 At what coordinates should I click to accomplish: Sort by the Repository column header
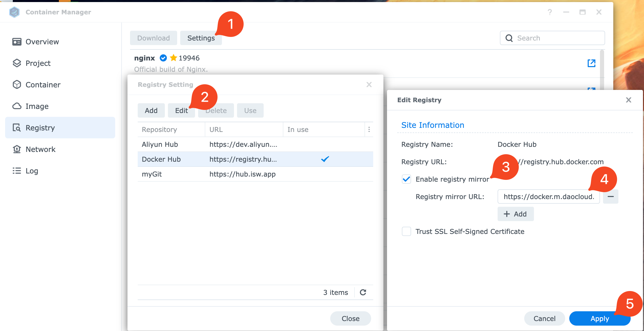pos(171,130)
